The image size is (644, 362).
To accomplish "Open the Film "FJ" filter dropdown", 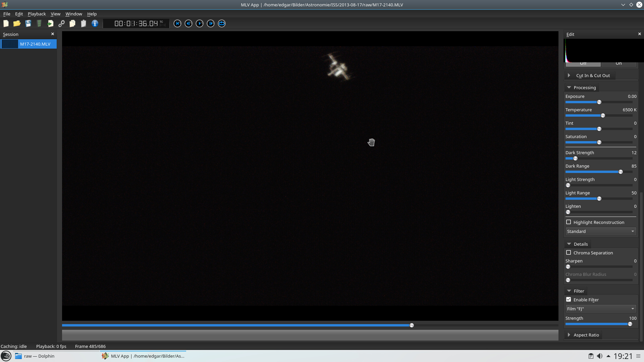I will point(600,309).
